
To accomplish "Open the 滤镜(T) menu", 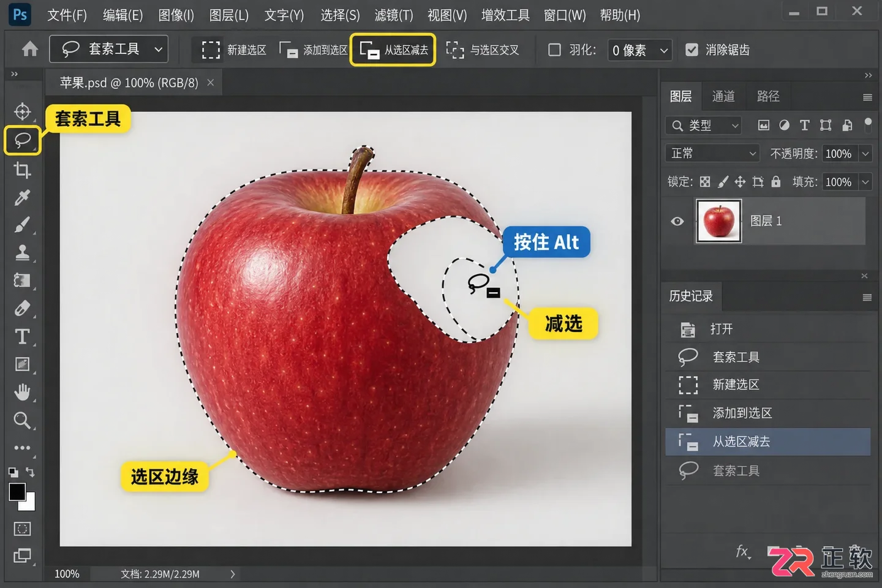I will pyautogui.click(x=394, y=15).
